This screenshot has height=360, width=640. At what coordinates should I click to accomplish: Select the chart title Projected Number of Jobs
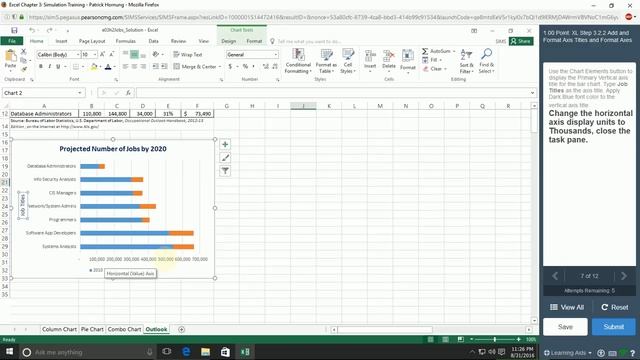point(113,149)
